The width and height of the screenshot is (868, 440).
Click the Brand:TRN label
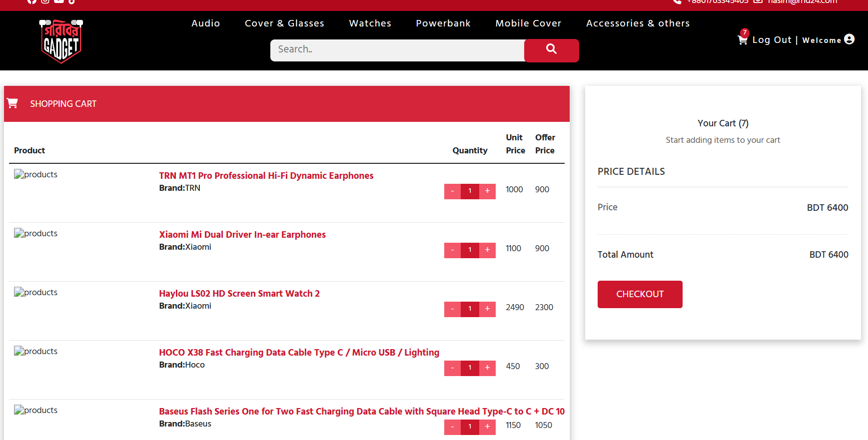pos(180,188)
